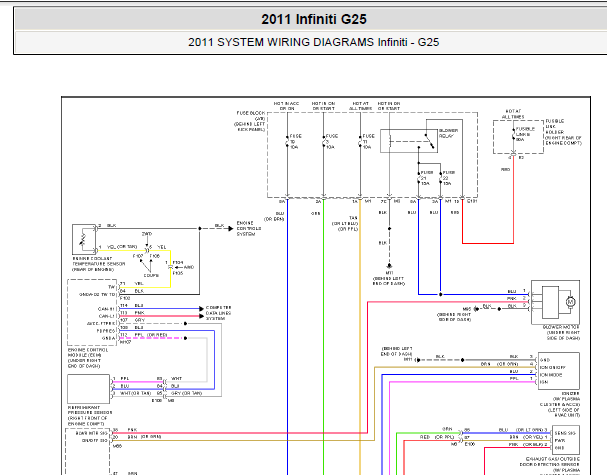
Task: Click the 'BRN (OR ORN)' label near ionizer
Action: (499, 364)
